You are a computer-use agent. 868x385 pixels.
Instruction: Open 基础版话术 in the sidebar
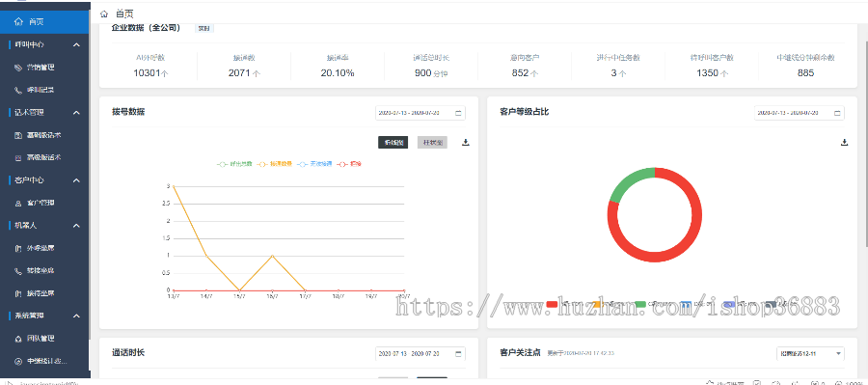coord(44,135)
